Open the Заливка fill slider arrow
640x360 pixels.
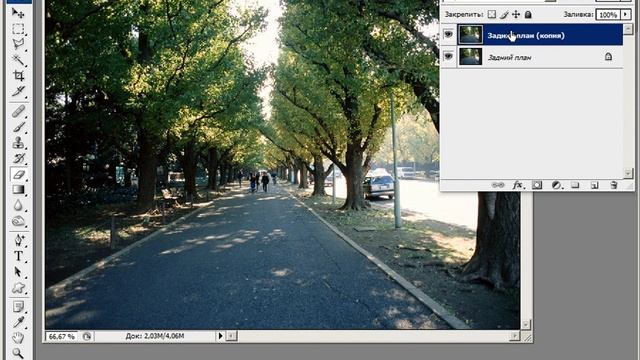point(625,14)
